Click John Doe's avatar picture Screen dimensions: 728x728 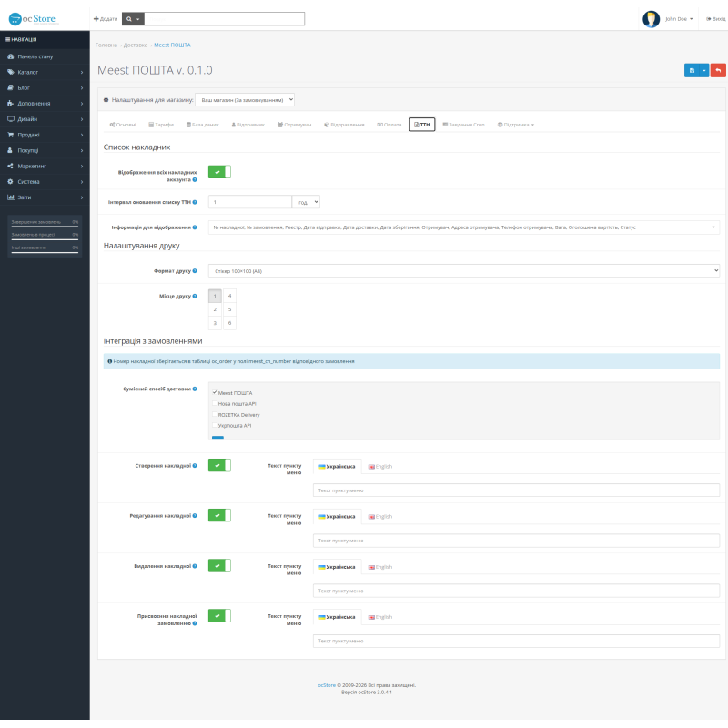651,19
